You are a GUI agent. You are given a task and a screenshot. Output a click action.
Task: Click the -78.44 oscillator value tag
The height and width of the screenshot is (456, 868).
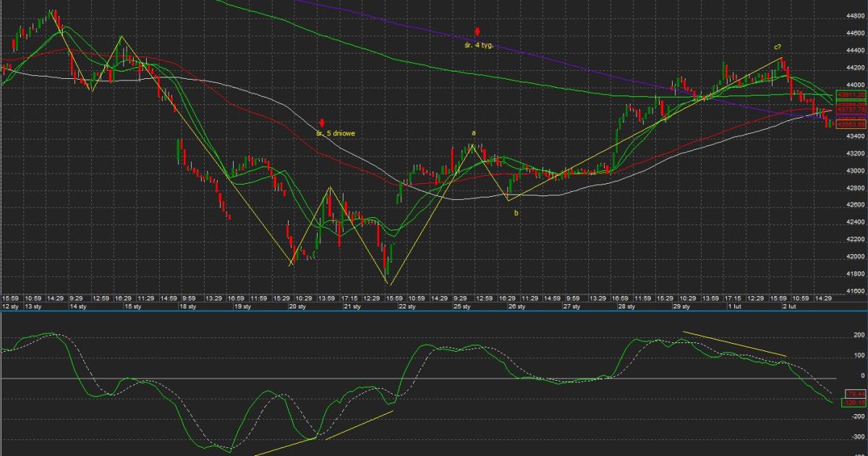pyautogui.click(x=854, y=393)
